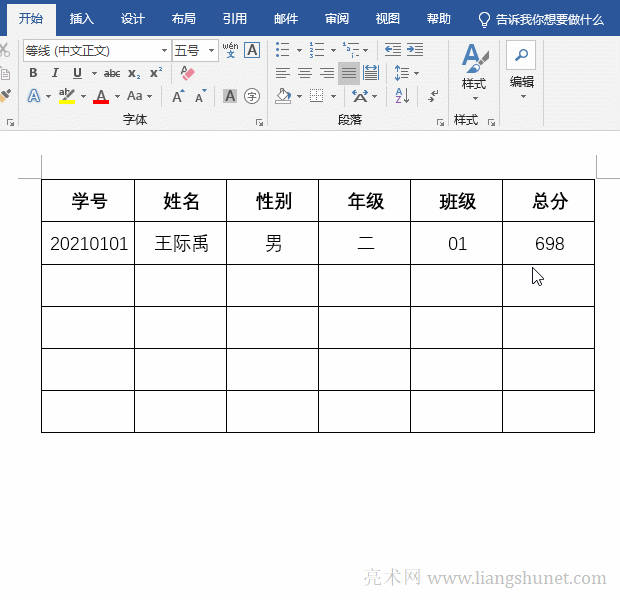Click the cell containing 698

pos(549,243)
